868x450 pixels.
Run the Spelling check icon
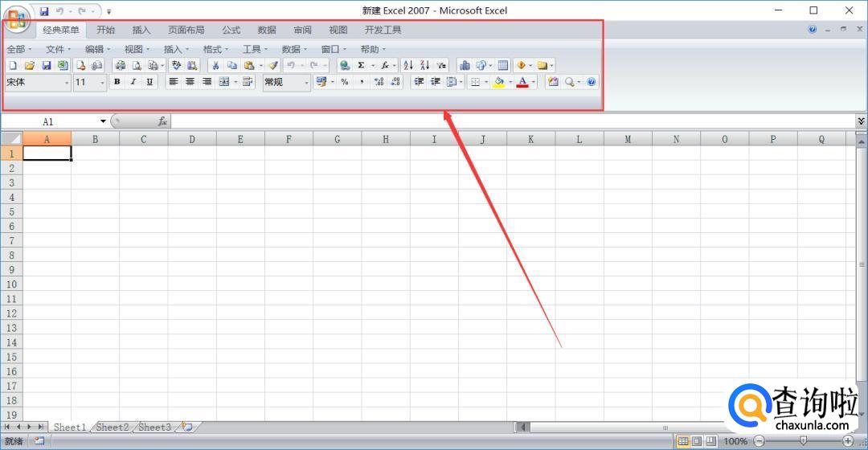pyautogui.click(x=176, y=65)
